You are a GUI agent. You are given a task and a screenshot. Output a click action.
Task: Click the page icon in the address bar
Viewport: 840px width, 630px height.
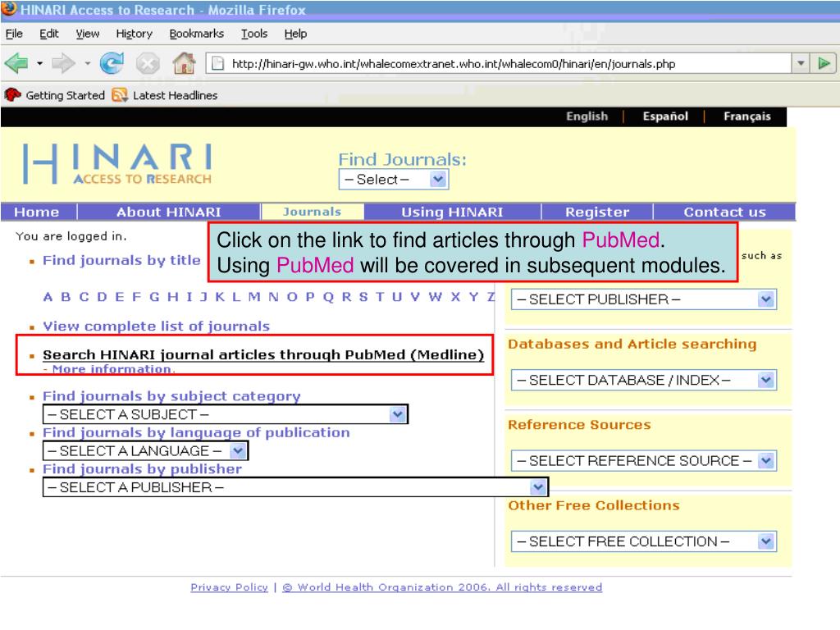point(217,64)
